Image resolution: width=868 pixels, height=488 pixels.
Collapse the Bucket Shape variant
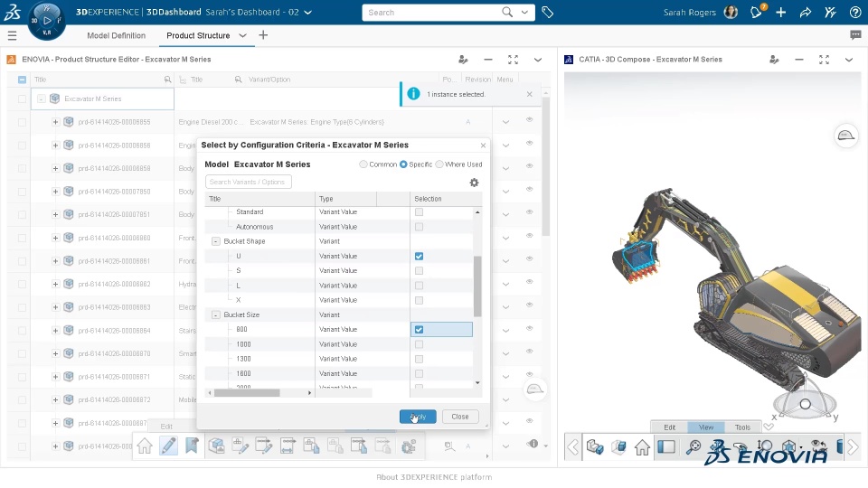click(x=216, y=241)
